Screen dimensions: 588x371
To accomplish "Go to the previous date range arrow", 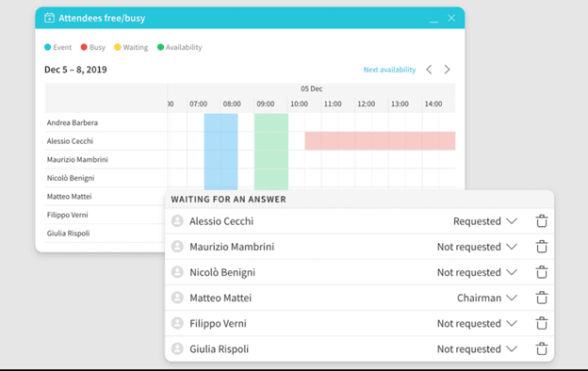I will [x=429, y=70].
